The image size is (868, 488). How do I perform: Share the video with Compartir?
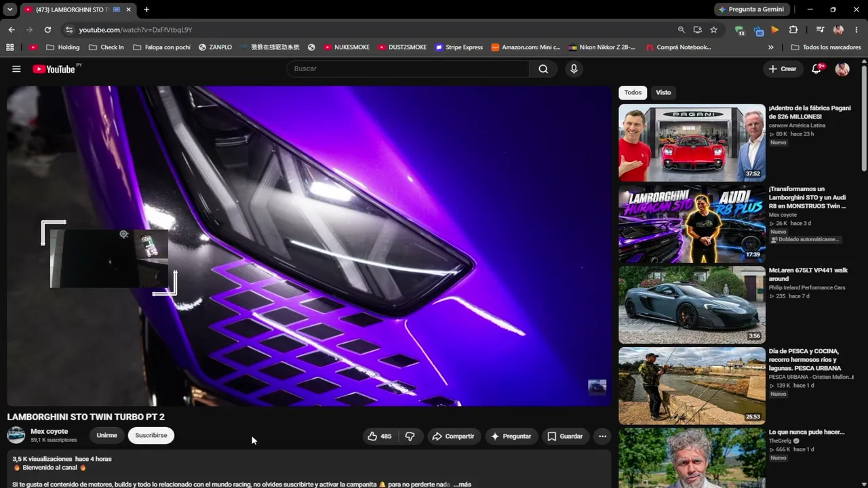[453, 436]
